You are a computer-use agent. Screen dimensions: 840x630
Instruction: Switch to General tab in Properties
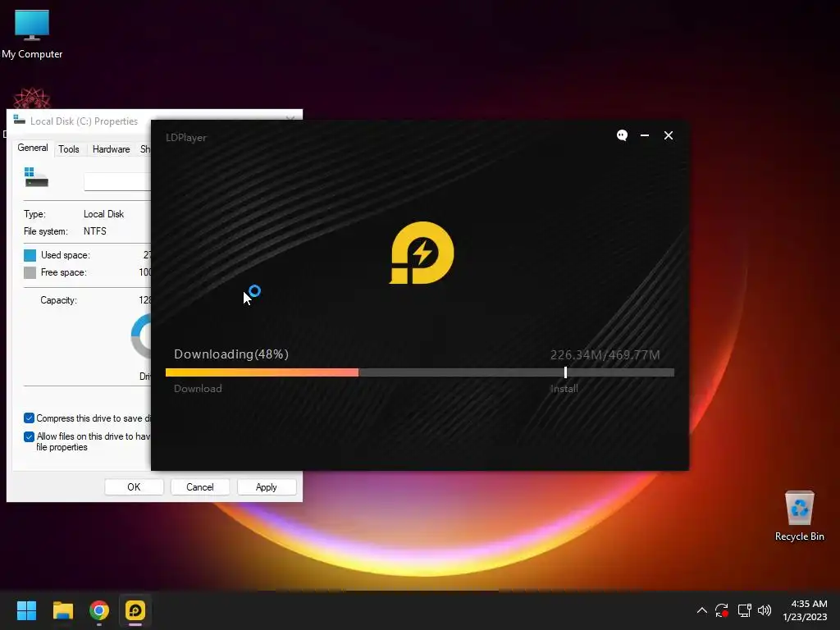(33, 148)
